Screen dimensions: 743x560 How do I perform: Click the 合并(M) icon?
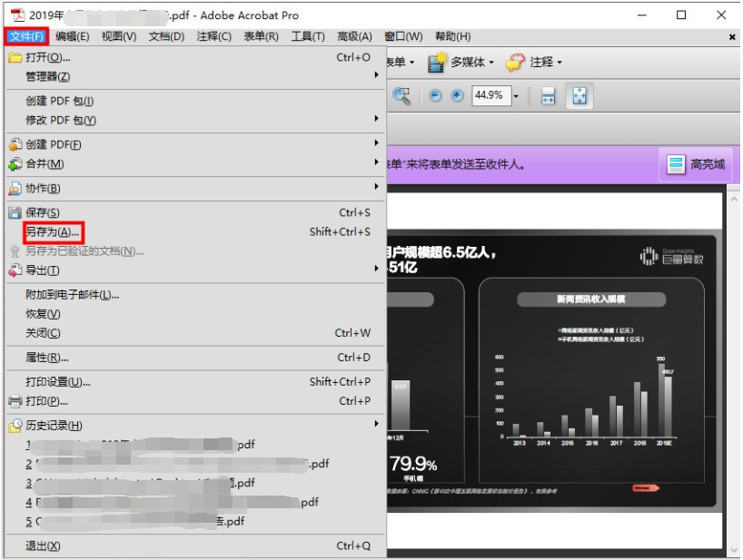15,164
